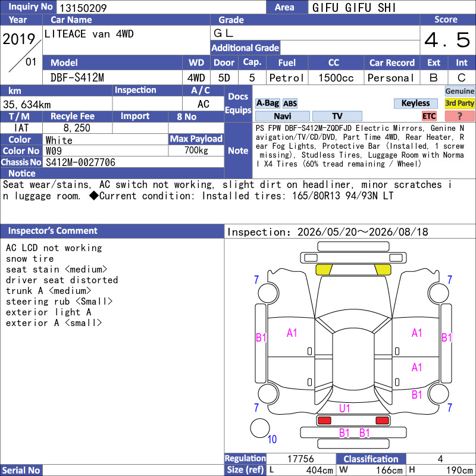Select the Keyless equipment badge
The image size is (476, 476).
pos(415,103)
